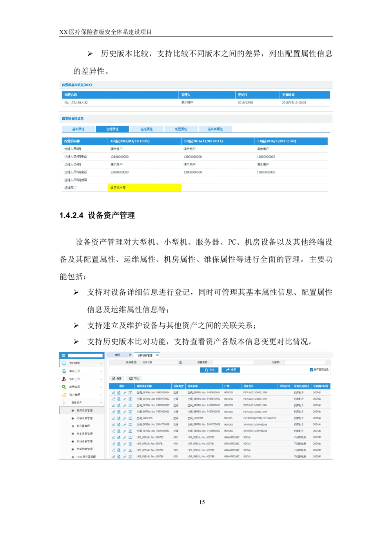Image resolution: width=392 pixels, height=555 pixels.
Task: Switch to the 高可用属性 tab
Action: tap(215, 129)
